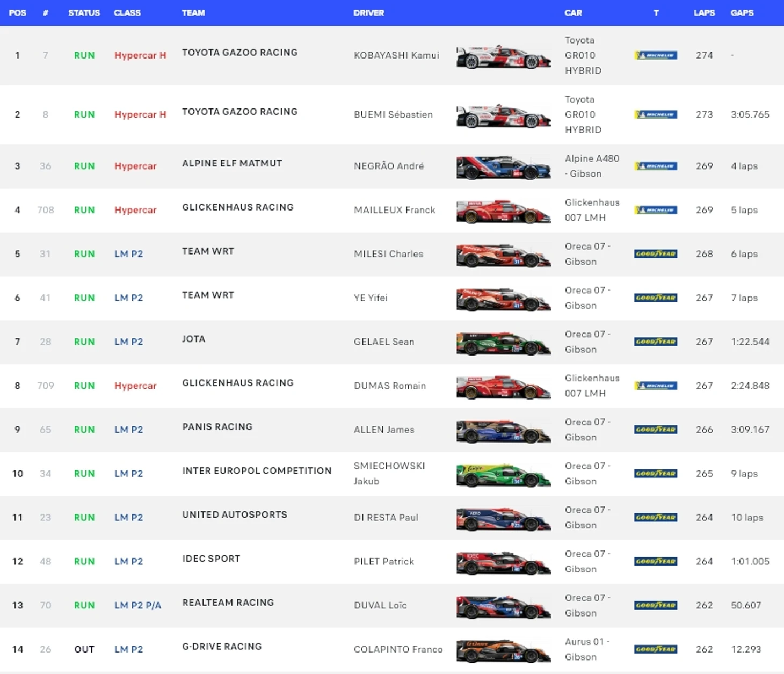
Task: Click the LM P2 P/A class label
Action: 137,605
